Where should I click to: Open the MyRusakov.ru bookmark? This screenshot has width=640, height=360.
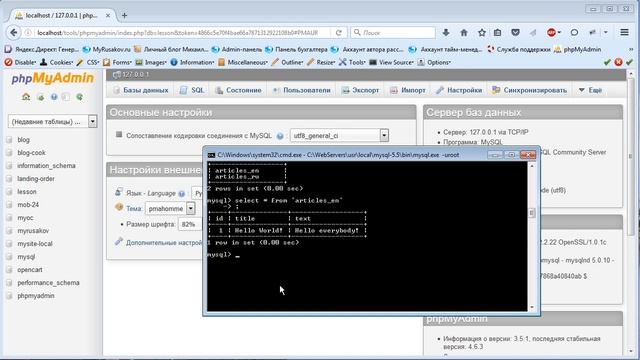coord(107,49)
